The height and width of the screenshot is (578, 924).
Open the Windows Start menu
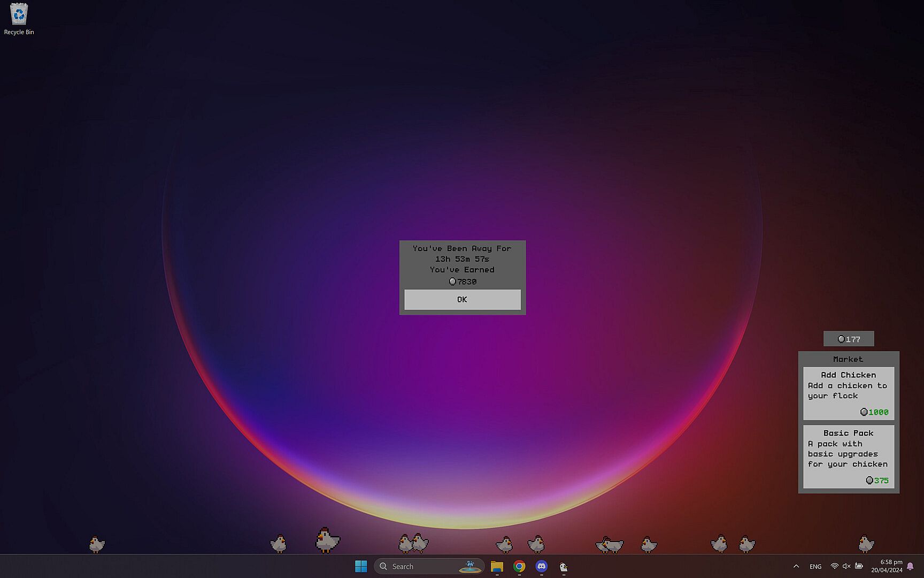pos(361,566)
